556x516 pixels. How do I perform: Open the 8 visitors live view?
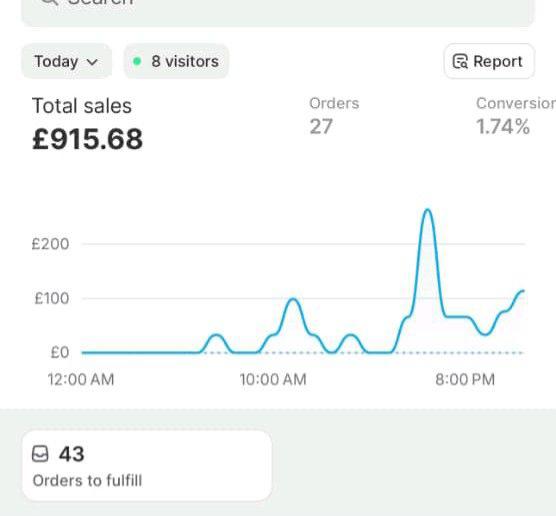click(x=176, y=61)
